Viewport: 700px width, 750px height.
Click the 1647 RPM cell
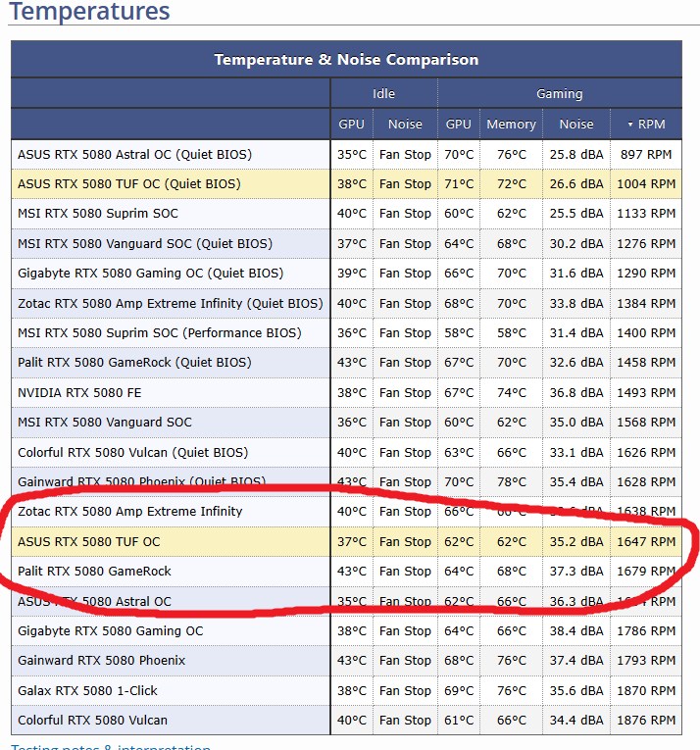click(x=646, y=542)
